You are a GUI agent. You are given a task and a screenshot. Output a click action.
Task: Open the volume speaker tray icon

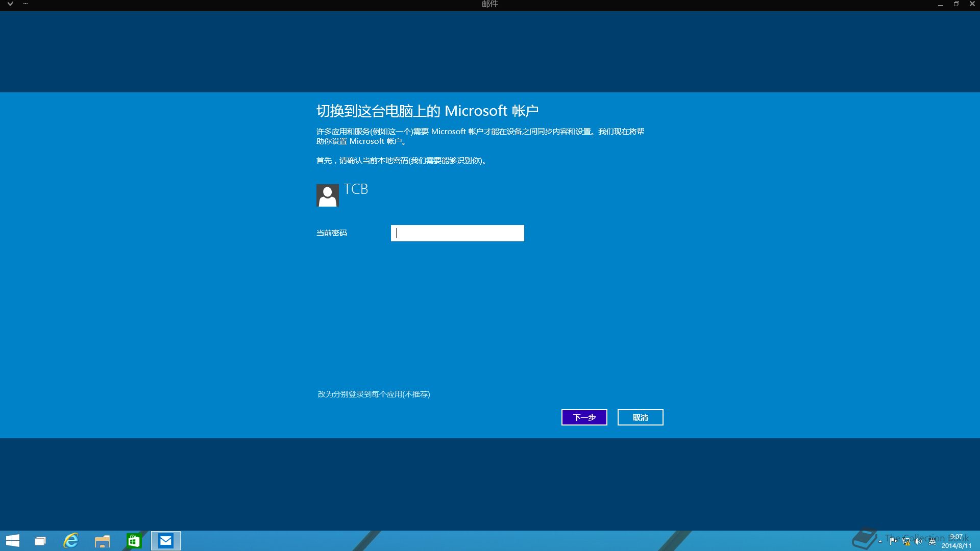(918, 541)
